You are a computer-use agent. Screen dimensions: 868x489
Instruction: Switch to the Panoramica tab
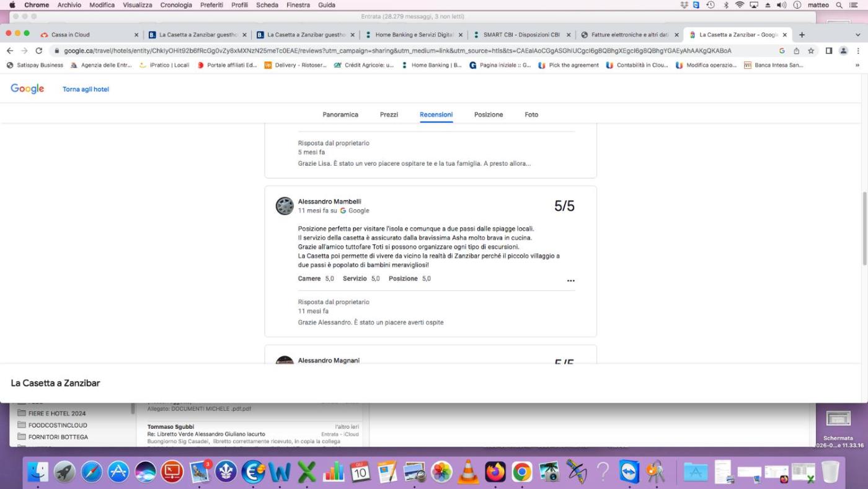click(340, 115)
